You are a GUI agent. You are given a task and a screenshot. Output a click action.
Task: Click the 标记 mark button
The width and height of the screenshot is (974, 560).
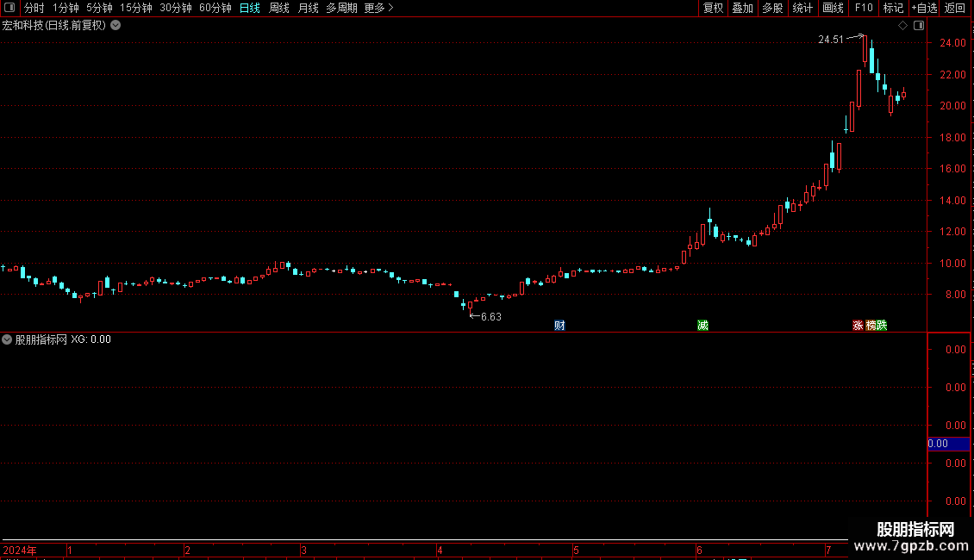(x=893, y=8)
